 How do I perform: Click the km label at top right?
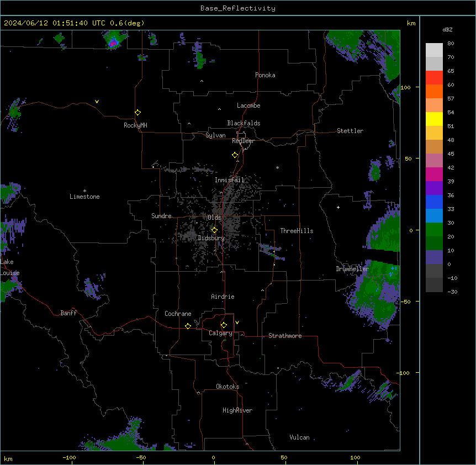pyautogui.click(x=411, y=23)
